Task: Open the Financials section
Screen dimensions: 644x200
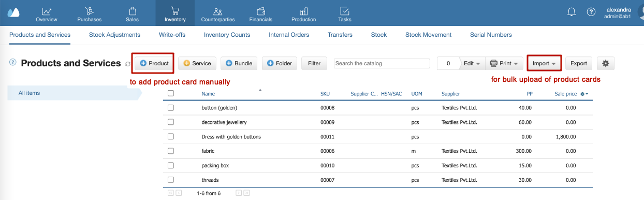Action: [261, 14]
